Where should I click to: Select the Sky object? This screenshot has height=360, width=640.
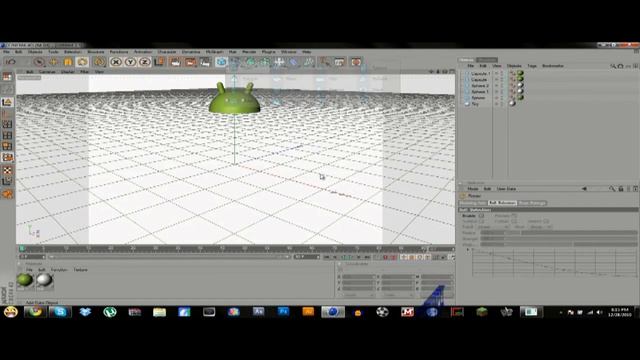[x=475, y=104]
